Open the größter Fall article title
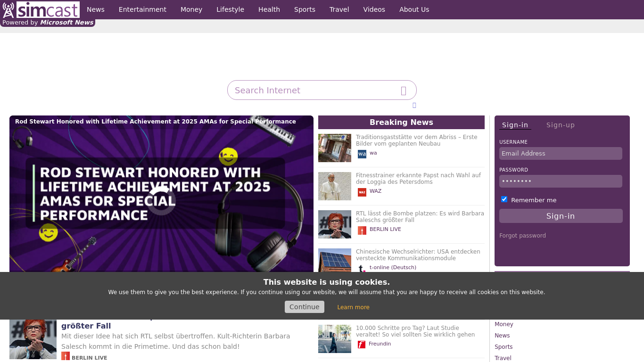This screenshot has height=362, width=644. (86, 326)
